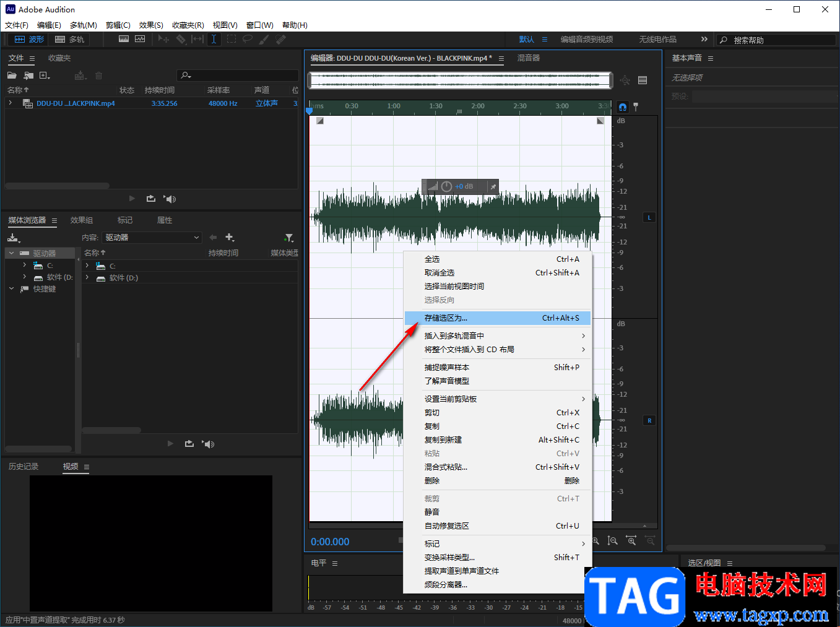Toggle snapping magnet icon near timeline
This screenshot has height=627, width=840.
[x=623, y=107]
